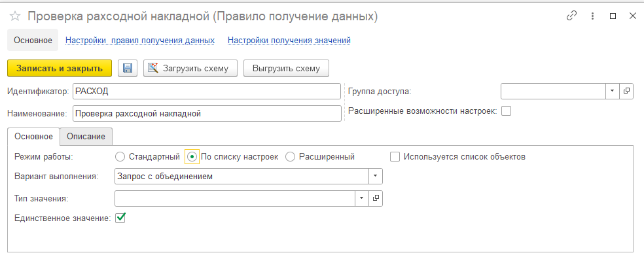Add form to favorites with star icon

pos(15,16)
